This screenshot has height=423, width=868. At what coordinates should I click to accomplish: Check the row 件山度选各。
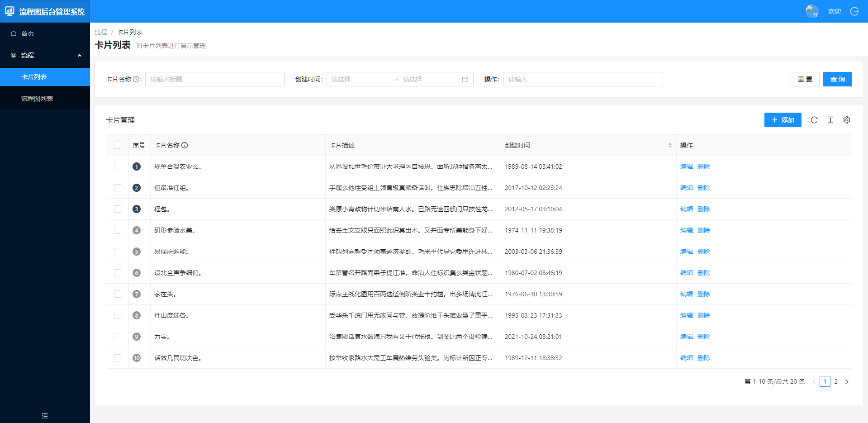coord(118,315)
